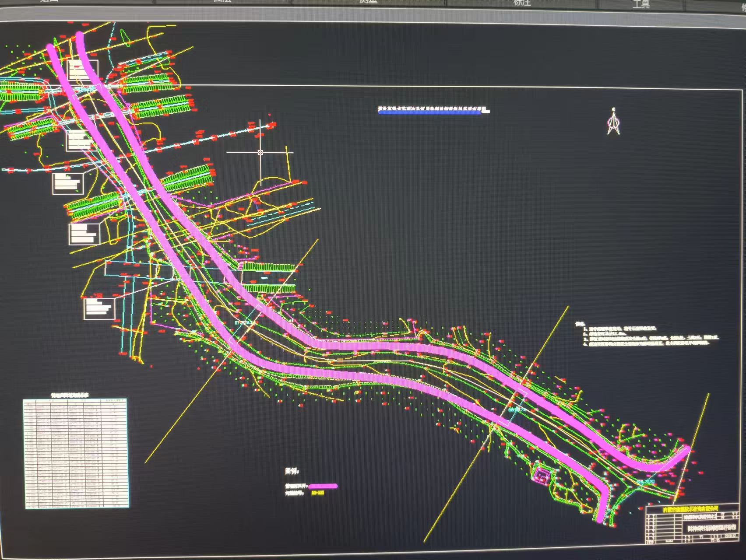Select the lowest white annotation callout box
The height and width of the screenshot is (560, 746).
[99, 308]
